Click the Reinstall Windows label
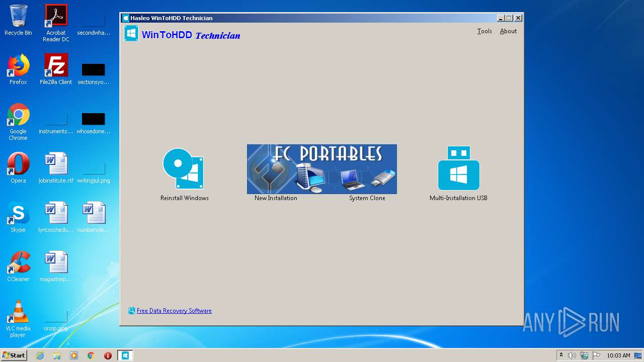 coord(185,198)
